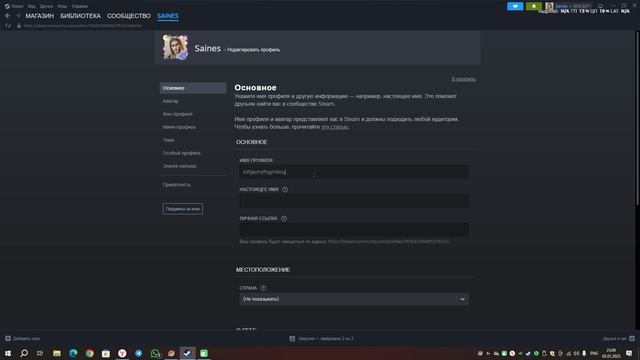Open the СООБЩЕСТВО tab
This screenshot has width=640, height=360.
click(x=129, y=16)
